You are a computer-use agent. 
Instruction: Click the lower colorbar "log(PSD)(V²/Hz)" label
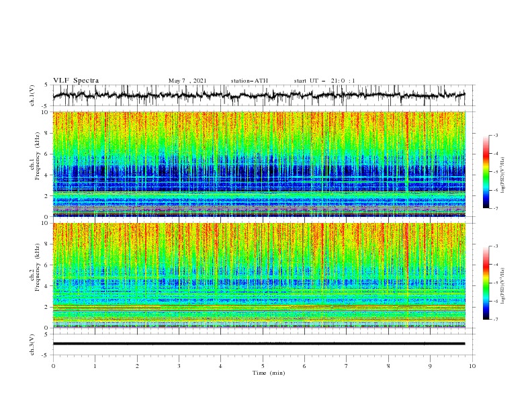503,286
